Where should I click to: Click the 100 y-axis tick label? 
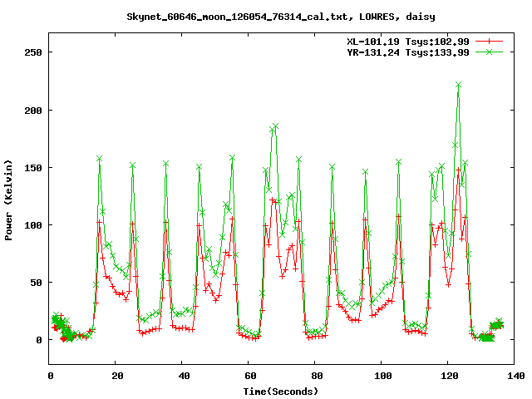click(33, 225)
